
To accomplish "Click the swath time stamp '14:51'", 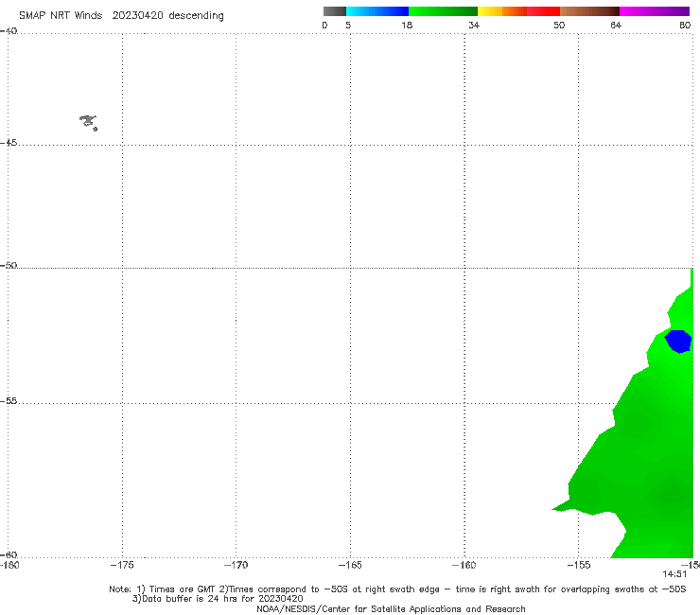I will click(674, 574).
